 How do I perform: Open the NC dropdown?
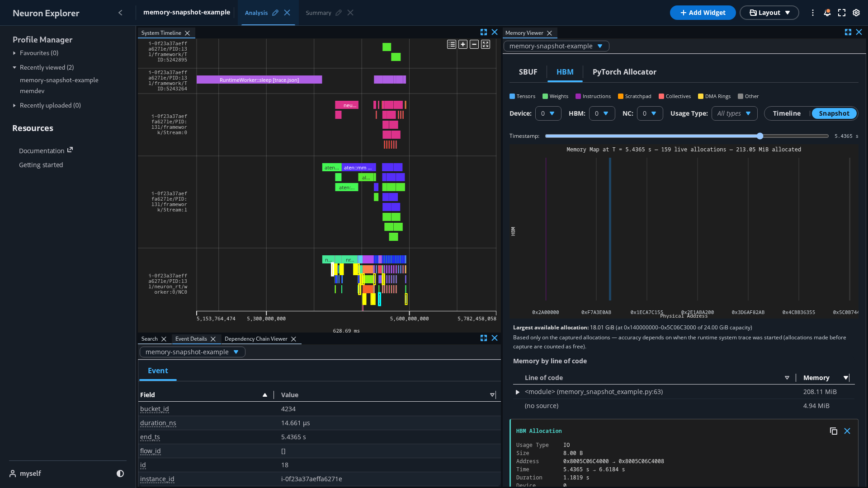tap(650, 113)
